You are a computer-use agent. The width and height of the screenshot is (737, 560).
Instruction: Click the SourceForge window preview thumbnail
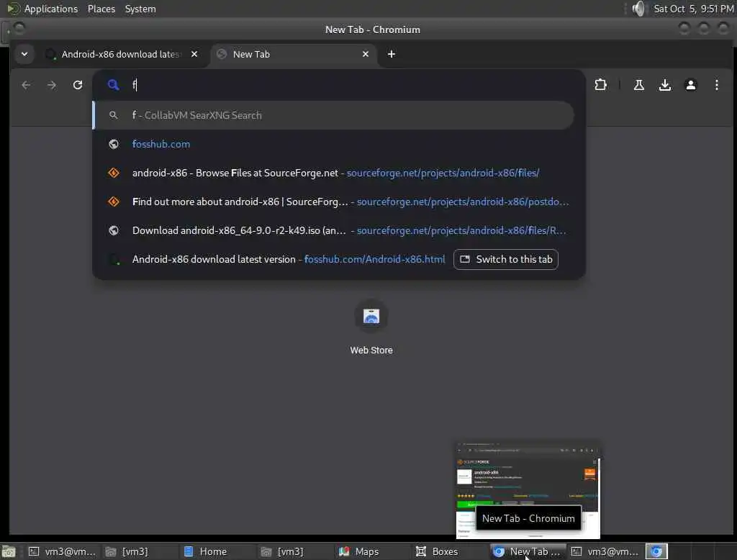(x=528, y=490)
